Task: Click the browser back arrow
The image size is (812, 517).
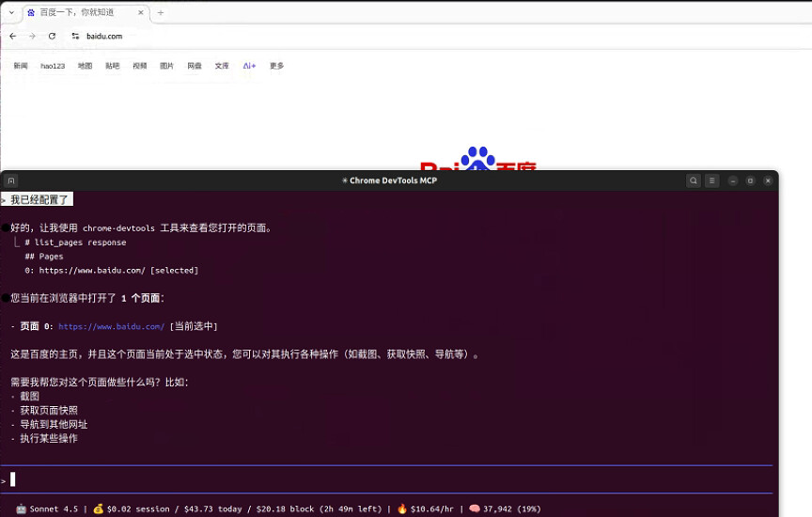Action: (x=13, y=37)
